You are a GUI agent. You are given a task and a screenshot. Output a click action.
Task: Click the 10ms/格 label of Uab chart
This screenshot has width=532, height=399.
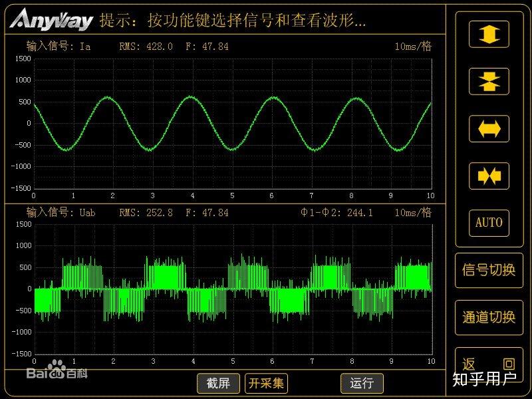tap(413, 212)
